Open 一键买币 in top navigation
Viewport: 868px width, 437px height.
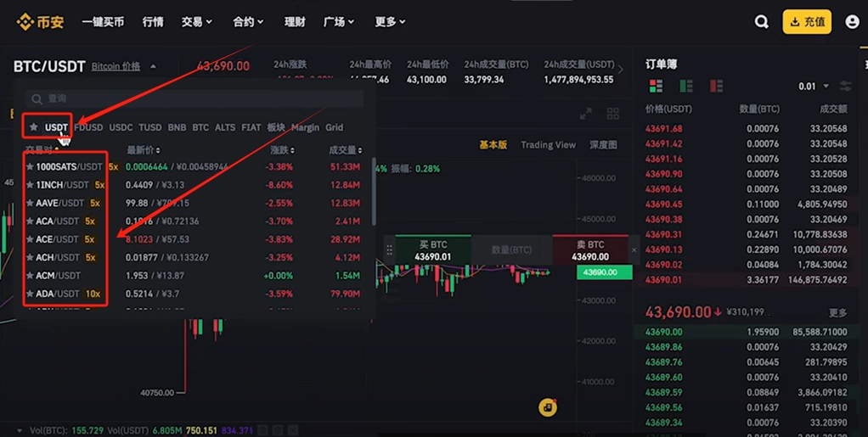pyautogui.click(x=103, y=22)
